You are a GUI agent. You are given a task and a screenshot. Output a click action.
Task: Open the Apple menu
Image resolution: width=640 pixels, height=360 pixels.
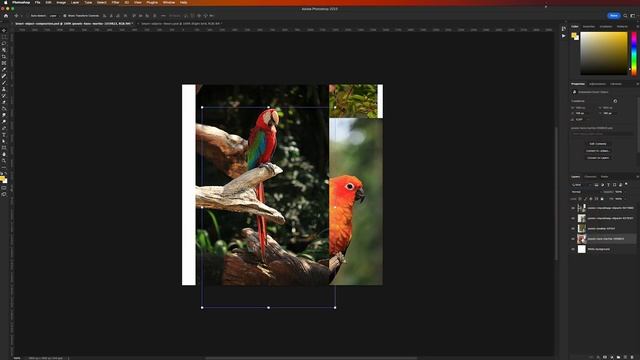coord(5,2)
